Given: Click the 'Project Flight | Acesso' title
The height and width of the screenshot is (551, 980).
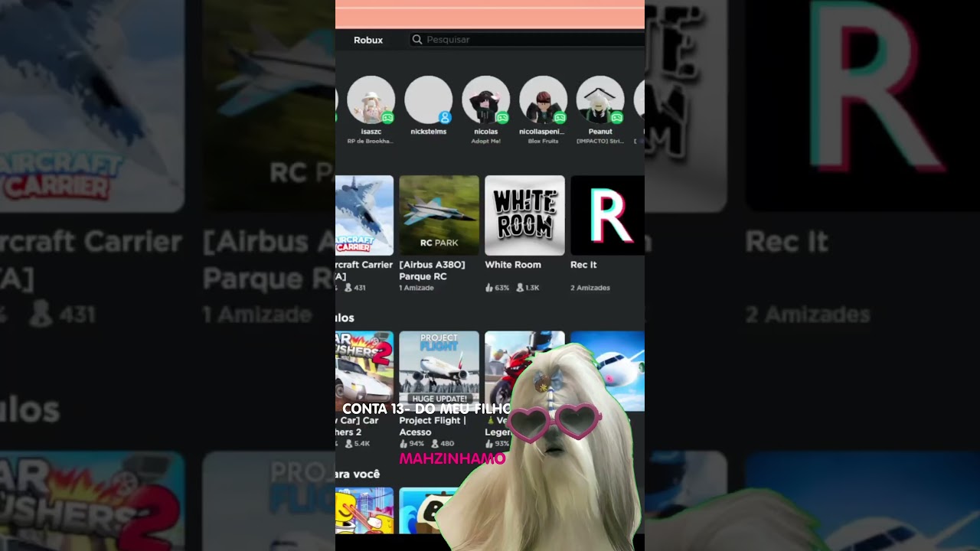Looking at the screenshot, I should [x=433, y=426].
